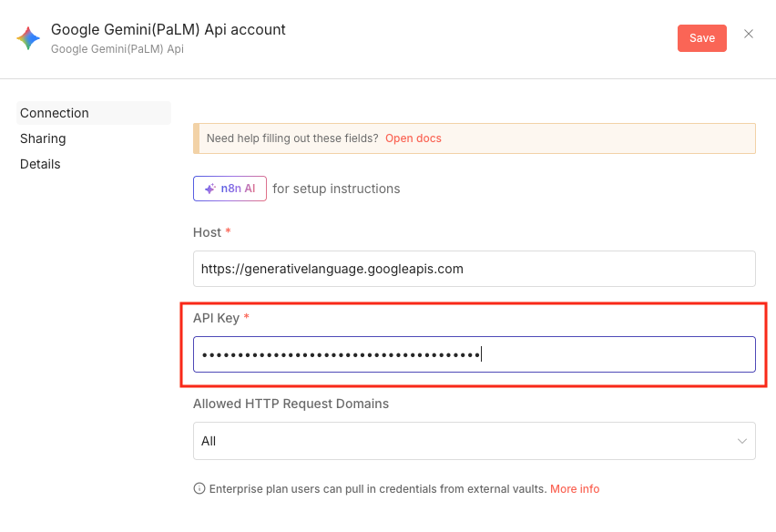Screen dimensions: 776x532
Task: Follow the Open docs link
Action: pos(413,138)
